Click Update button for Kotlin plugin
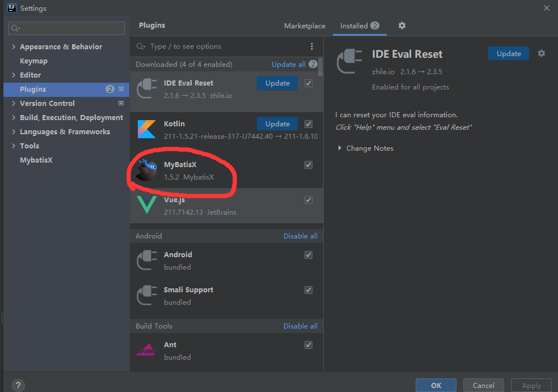Viewport: 558px width, 392px height. click(x=277, y=123)
